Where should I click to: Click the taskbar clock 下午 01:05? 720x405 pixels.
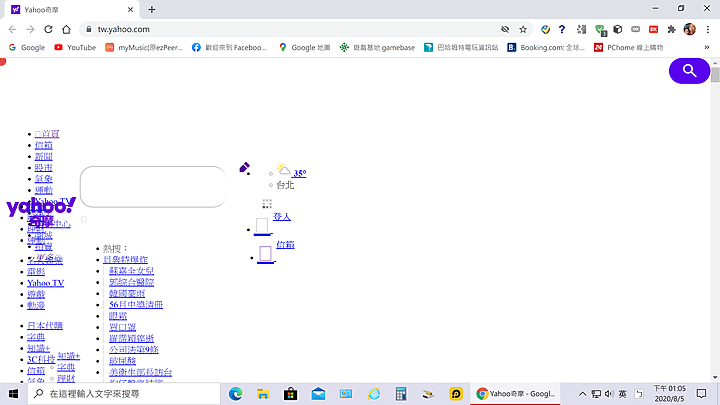pyautogui.click(x=669, y=388)
